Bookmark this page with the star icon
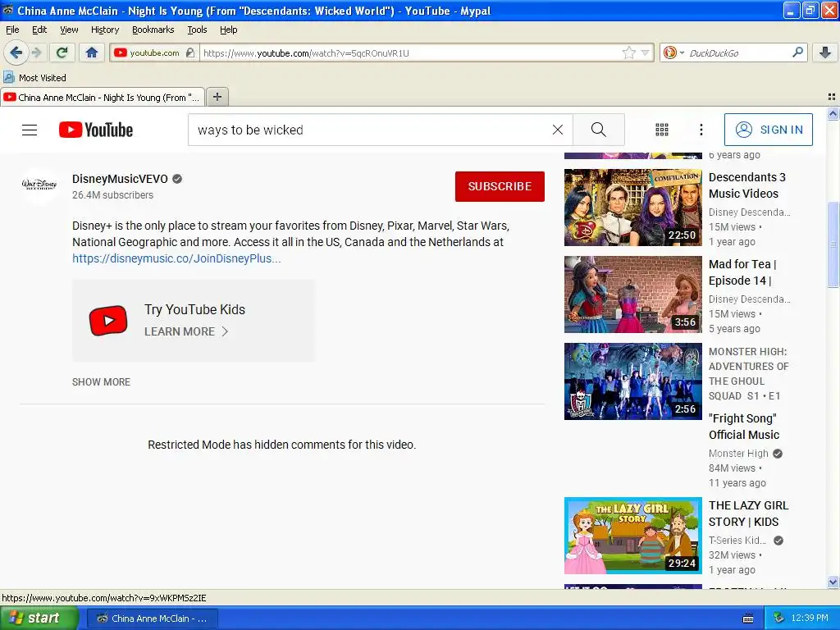This screenshot has height=630, width=840. point(629,52)
